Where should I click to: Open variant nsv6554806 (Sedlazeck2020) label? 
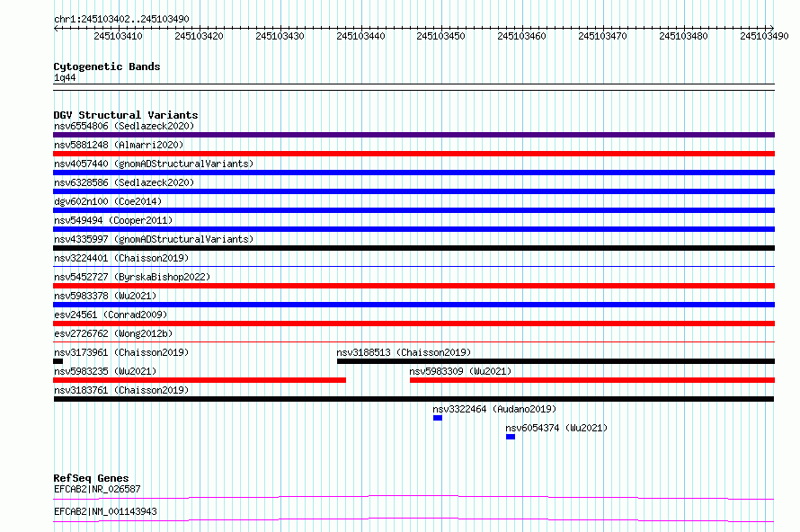point(124,126)
